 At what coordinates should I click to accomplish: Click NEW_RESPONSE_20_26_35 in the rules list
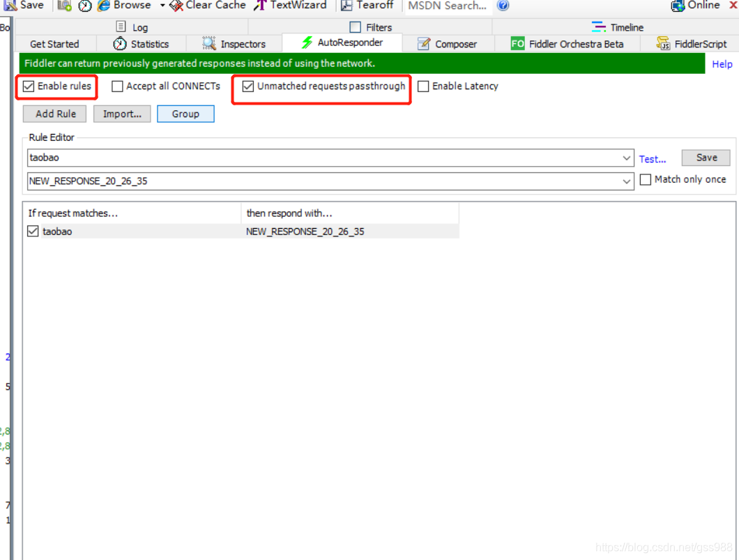(305, 232)
